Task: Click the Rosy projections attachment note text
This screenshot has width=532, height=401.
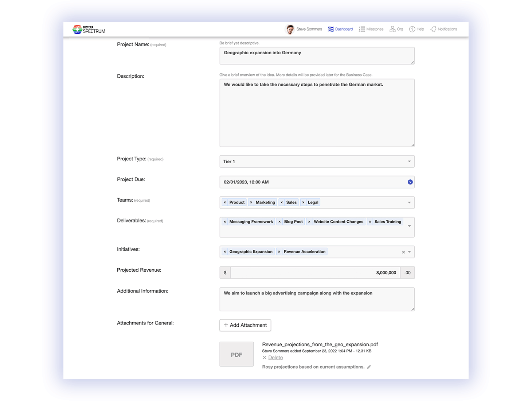Action: [313, 367]
